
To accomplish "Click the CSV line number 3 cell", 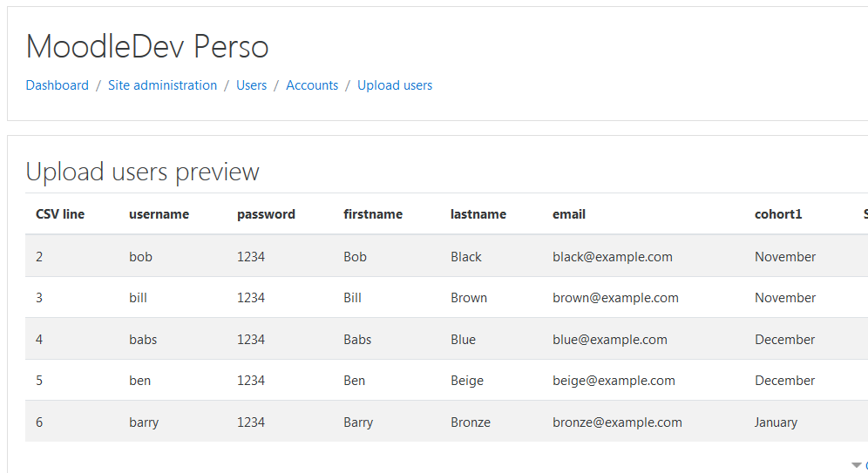I will point(39,298).
